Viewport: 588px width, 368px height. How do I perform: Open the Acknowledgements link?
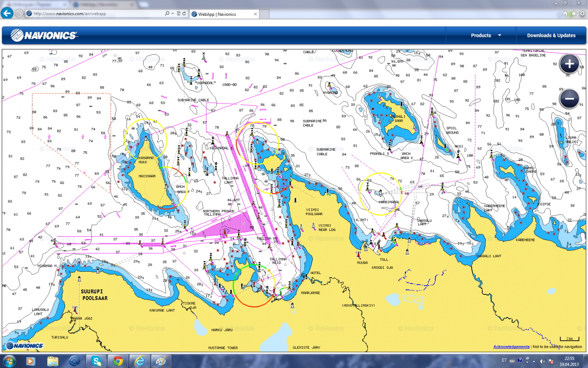(x=511, y=346)
